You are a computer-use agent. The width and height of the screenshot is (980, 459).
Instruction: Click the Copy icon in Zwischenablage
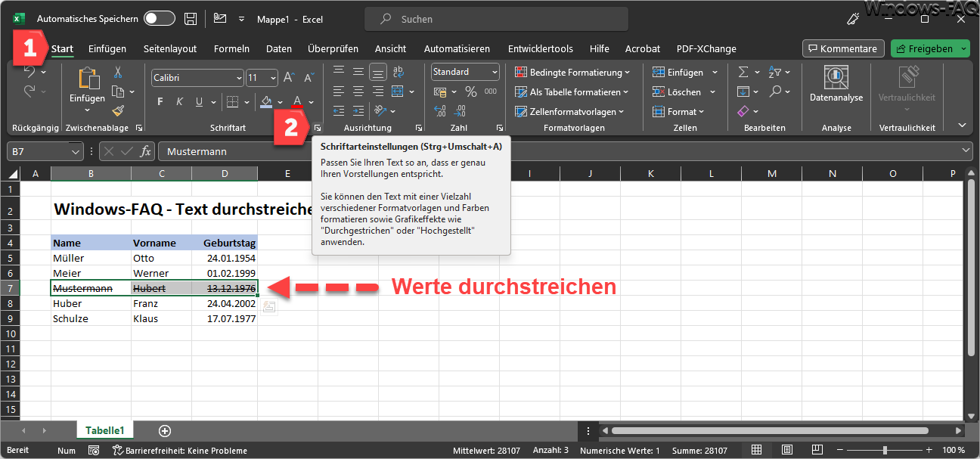coord(118,91)
